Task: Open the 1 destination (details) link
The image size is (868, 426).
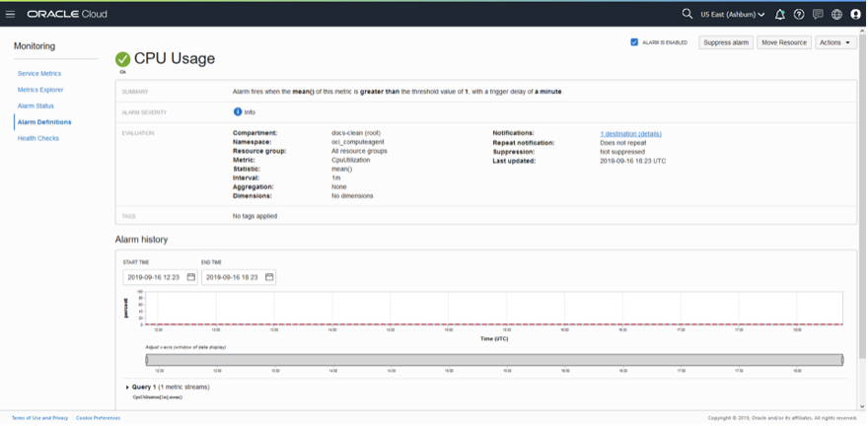Action: (x=630, y=133)
